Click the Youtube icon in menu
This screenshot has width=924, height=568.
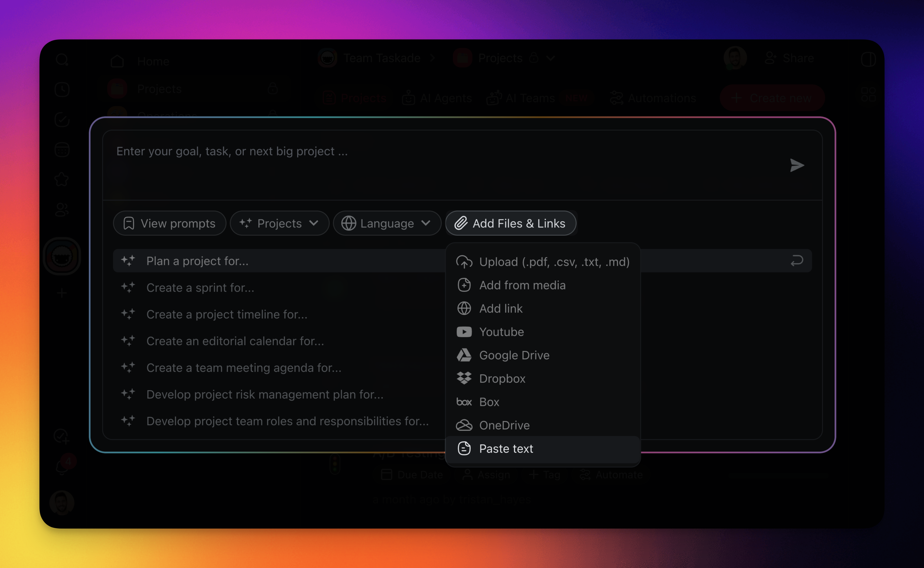click(x=464, y=332)
